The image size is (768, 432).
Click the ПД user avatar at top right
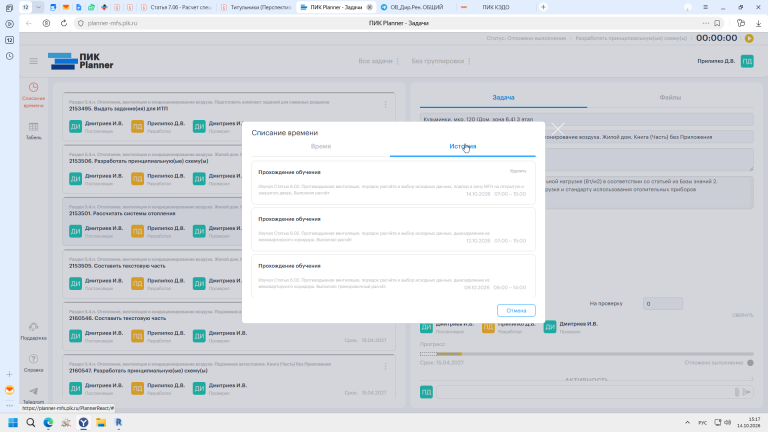click(x=747, y=61)
